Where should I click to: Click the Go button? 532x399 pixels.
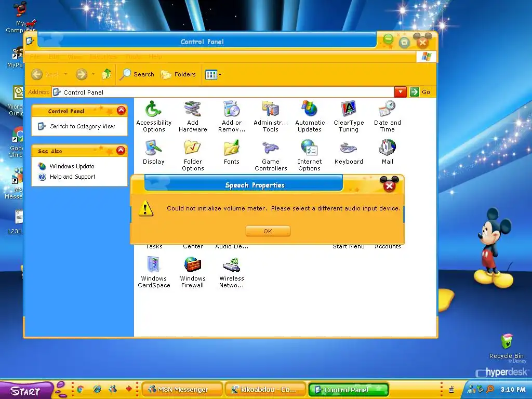click(420, 92)
